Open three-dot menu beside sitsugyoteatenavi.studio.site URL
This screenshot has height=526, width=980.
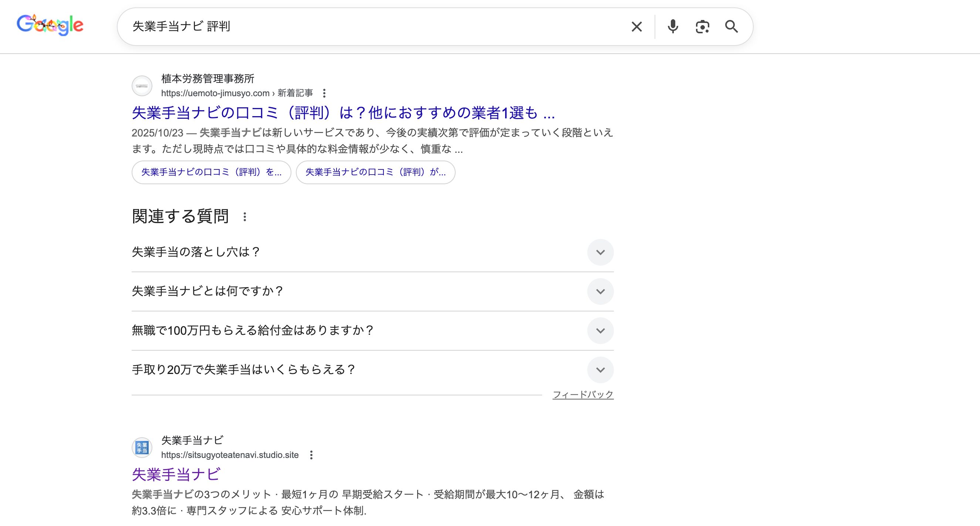pyautogui.click(x=311, y=455)
